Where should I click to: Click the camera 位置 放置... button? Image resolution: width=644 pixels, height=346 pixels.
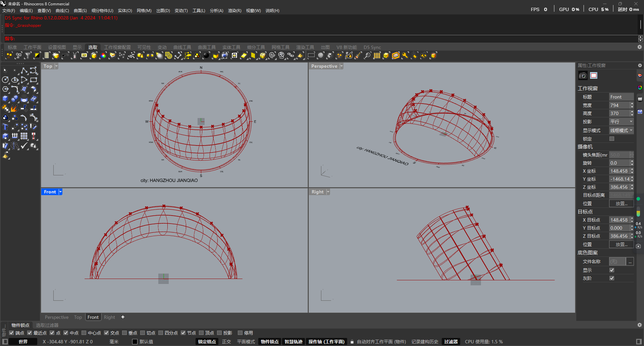621,204
